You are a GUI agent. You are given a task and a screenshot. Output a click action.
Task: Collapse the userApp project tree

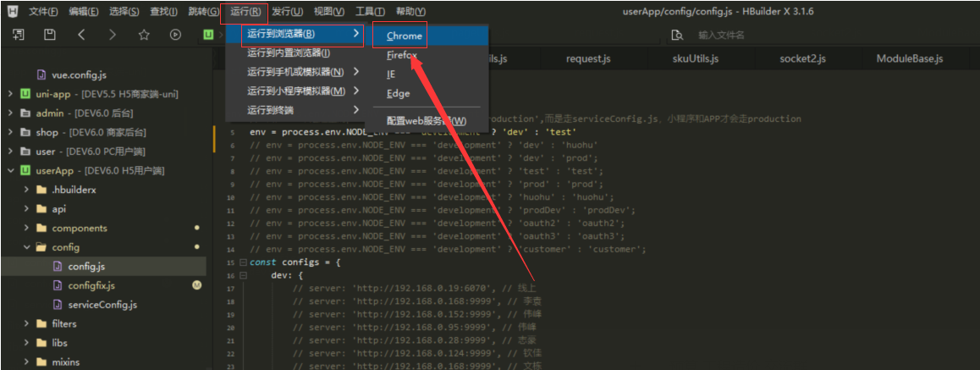10,171
